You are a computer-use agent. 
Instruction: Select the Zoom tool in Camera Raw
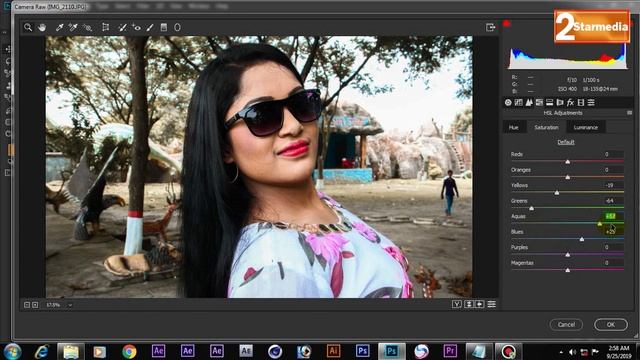[x=28, y=27]
